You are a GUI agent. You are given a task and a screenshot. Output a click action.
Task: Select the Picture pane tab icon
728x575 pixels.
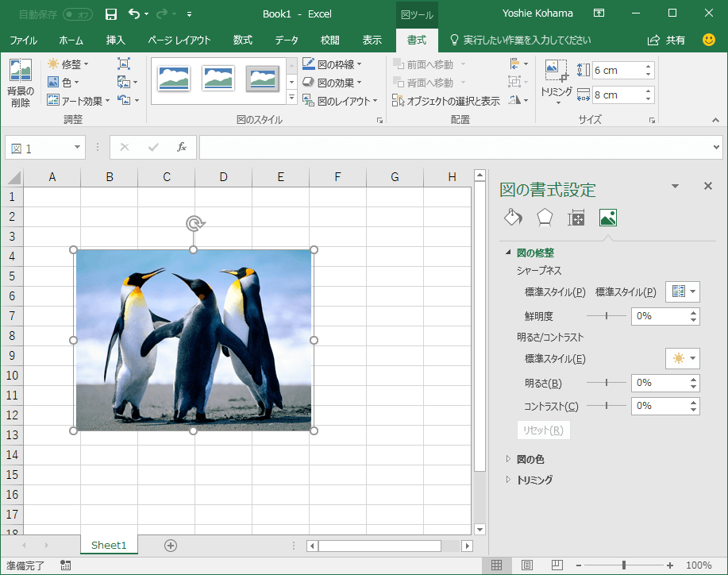point(608,218)
